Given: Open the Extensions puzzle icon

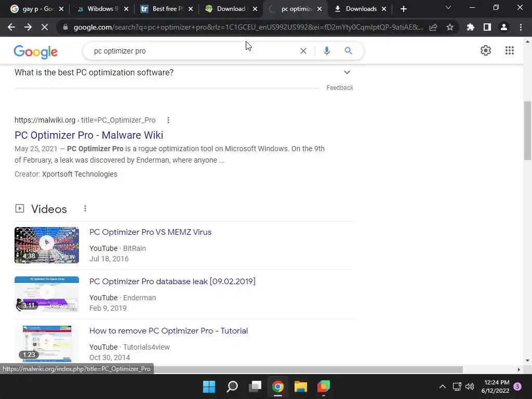Looking at the screenshot, I should (x=471, y=27).
